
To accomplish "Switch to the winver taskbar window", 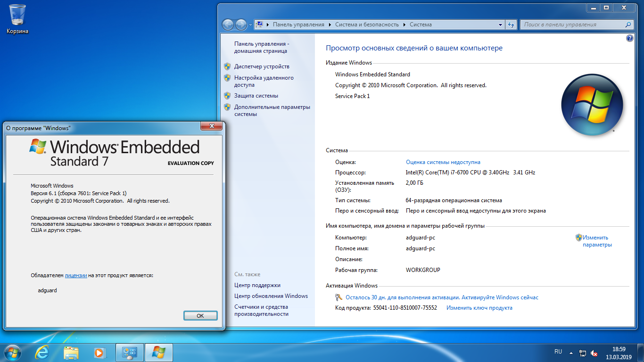I will tap(159, 353).
